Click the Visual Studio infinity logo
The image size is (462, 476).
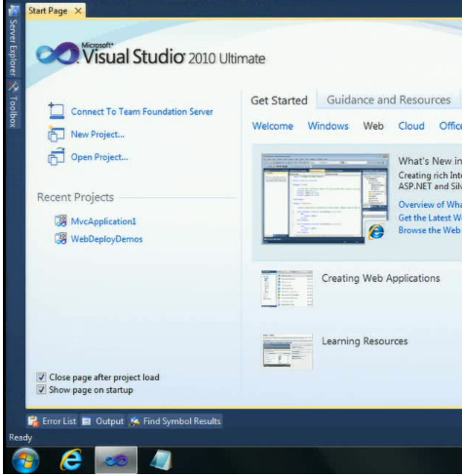pos(58,53)
